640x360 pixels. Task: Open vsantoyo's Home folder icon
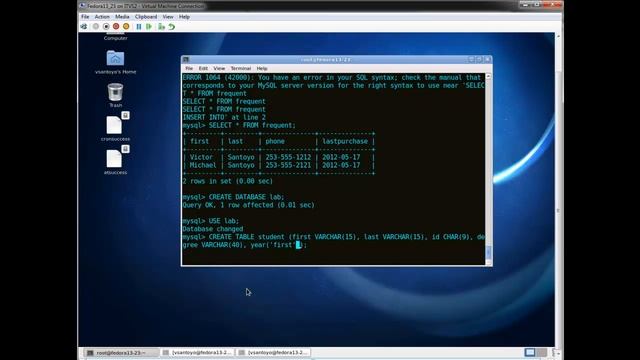point(116,58)
